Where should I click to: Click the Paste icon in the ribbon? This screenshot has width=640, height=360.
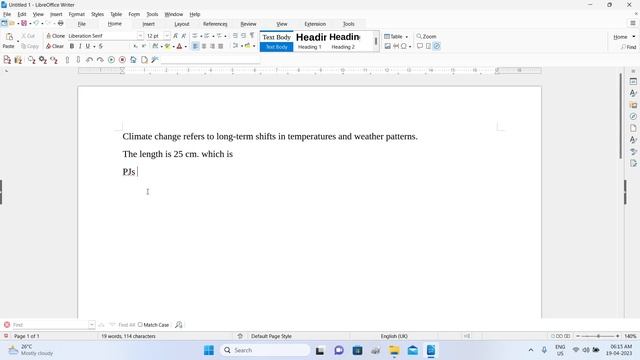coord(9,37)
